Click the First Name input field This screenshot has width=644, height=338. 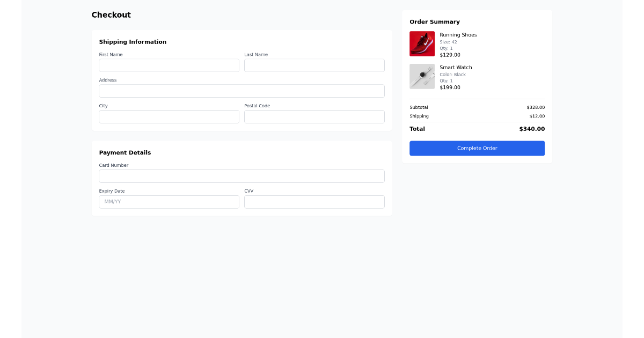click(169, 65)
